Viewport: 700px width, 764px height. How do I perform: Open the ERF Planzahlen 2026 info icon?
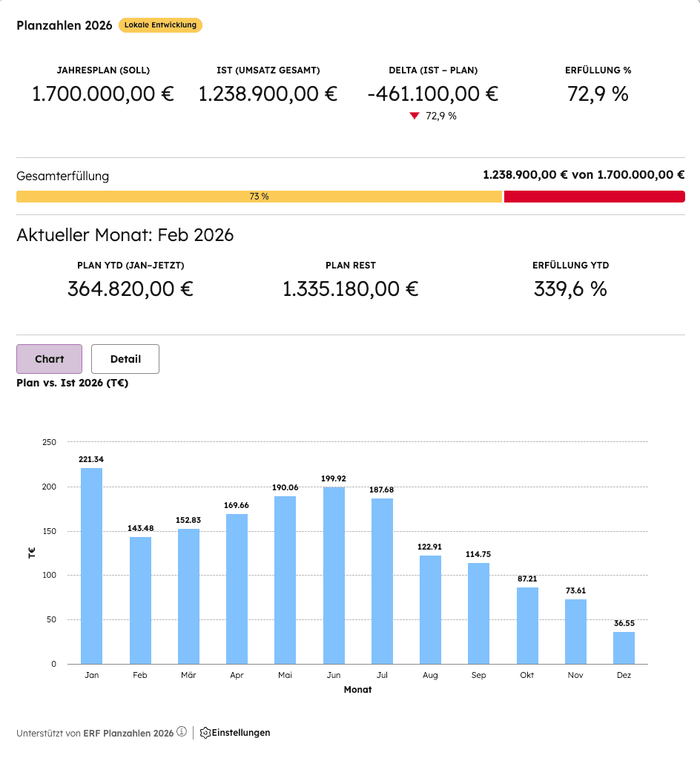(182, 733)
